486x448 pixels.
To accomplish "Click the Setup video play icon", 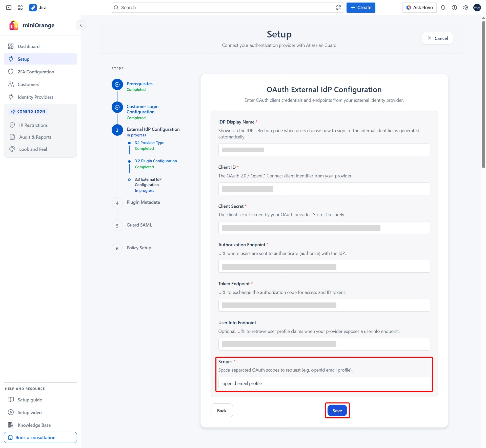I will [11, 412].
